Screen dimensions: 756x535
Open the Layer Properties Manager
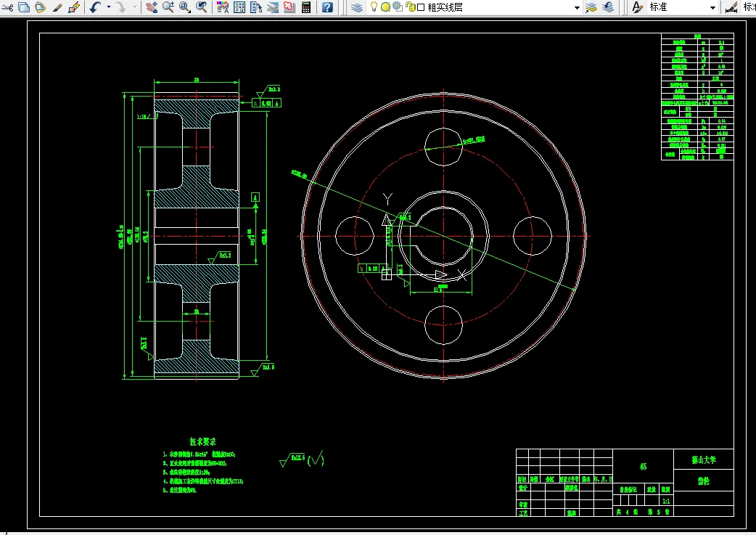(357, 7)
